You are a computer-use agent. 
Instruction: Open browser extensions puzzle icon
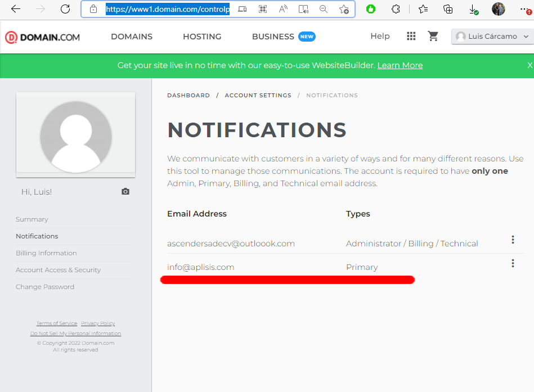click(396, 9)
